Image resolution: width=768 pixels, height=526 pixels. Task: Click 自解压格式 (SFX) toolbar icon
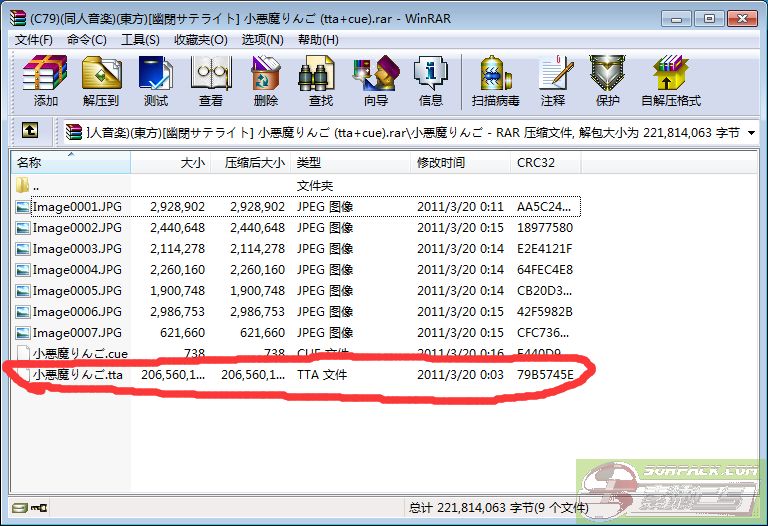pyautogui.click(x=671, y=81)
